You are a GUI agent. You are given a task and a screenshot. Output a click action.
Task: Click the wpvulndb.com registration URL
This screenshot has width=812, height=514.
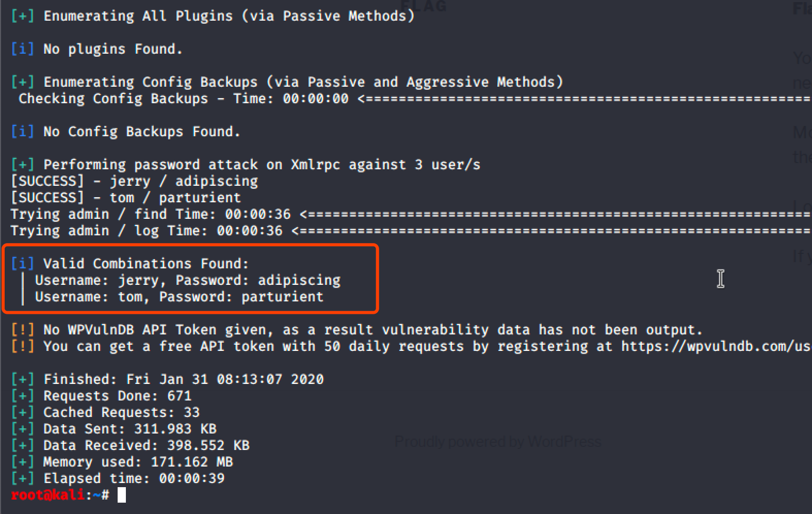pos(716,346)
